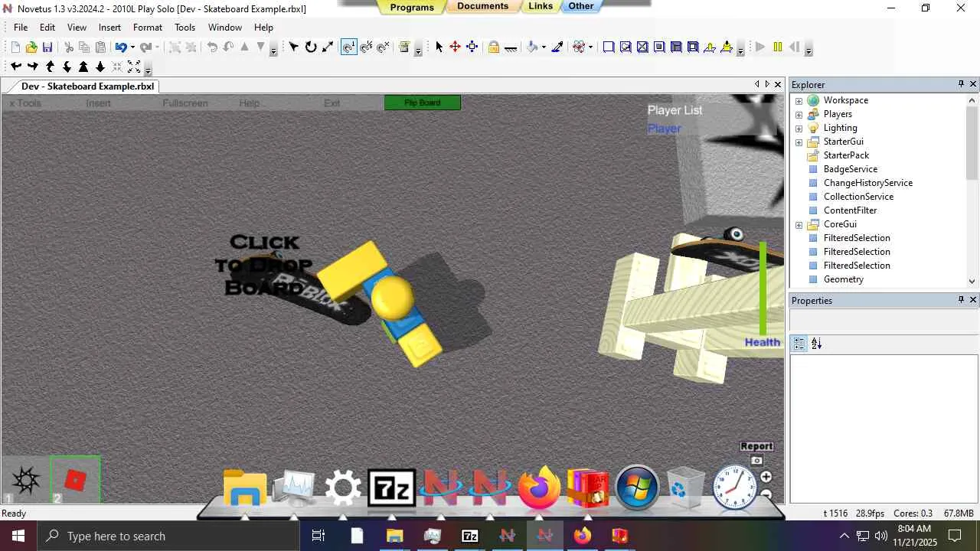980x551 pixels.
Task: Click the black arrow select cursor tool
Action: [x=439, y=47]
